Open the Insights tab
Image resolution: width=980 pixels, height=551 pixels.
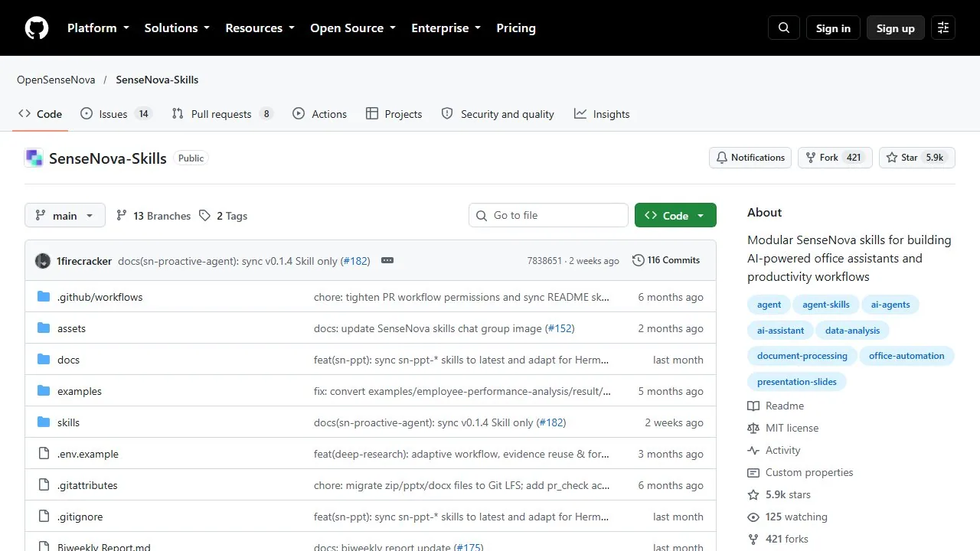click(602, 114)
